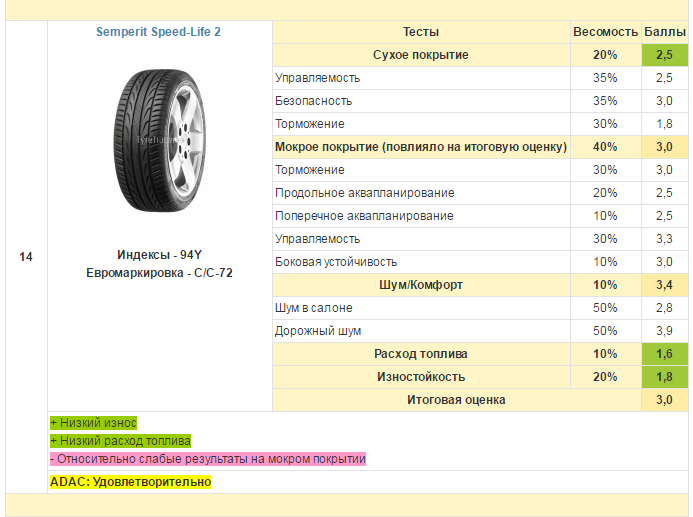Click the green 1,8 wear resistance score

click(664, 376)
